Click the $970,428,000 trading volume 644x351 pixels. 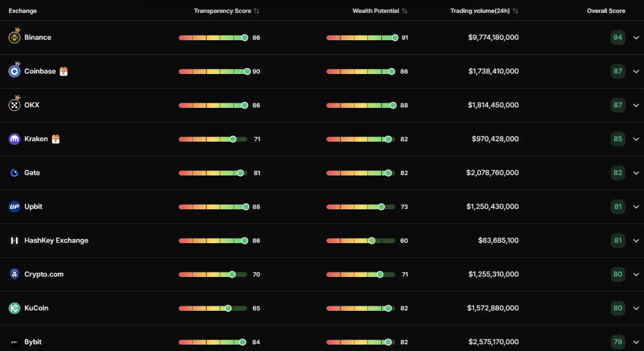[x=495, y=139]
